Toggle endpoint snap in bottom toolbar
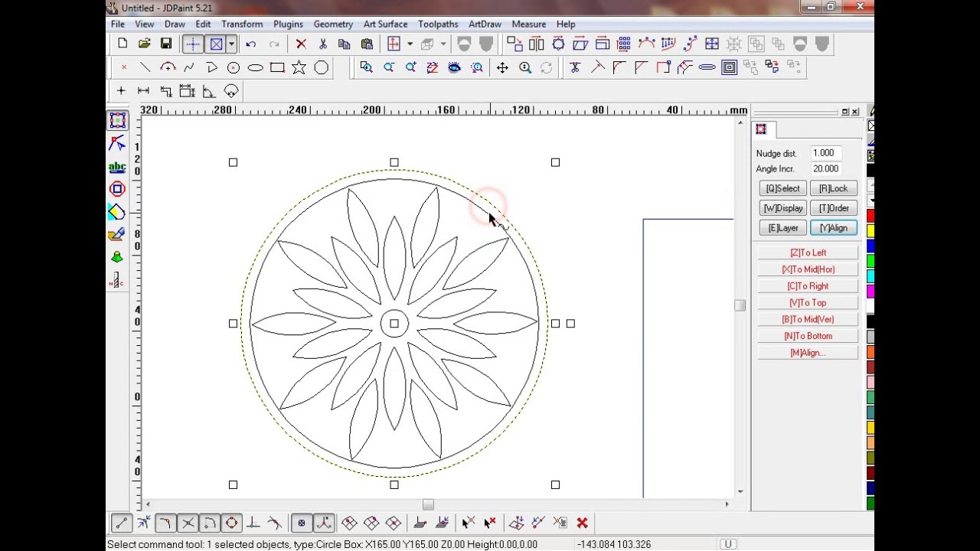The height and width of the screenshot is (551, 980). [x=122, y=523]
